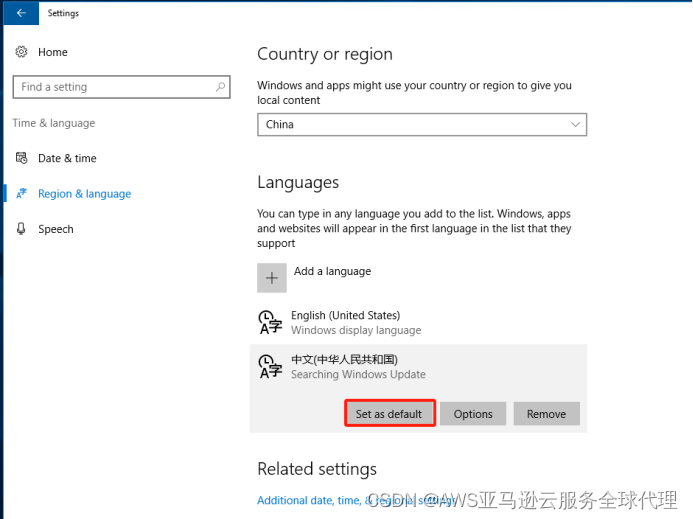The image size is (693, 519).
Task: Open Additional date, time, & regional settings
Action: point(357,500)
